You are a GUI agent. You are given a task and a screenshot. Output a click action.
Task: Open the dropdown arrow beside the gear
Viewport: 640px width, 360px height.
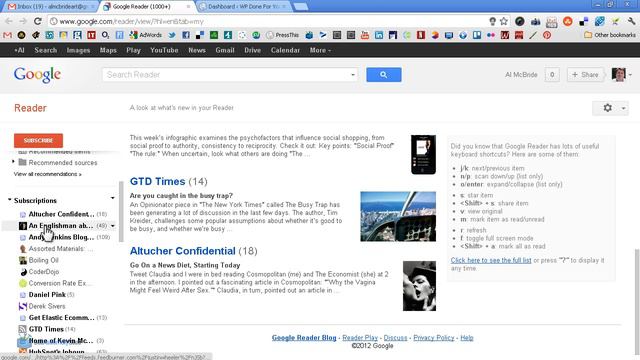click(623, 108)
